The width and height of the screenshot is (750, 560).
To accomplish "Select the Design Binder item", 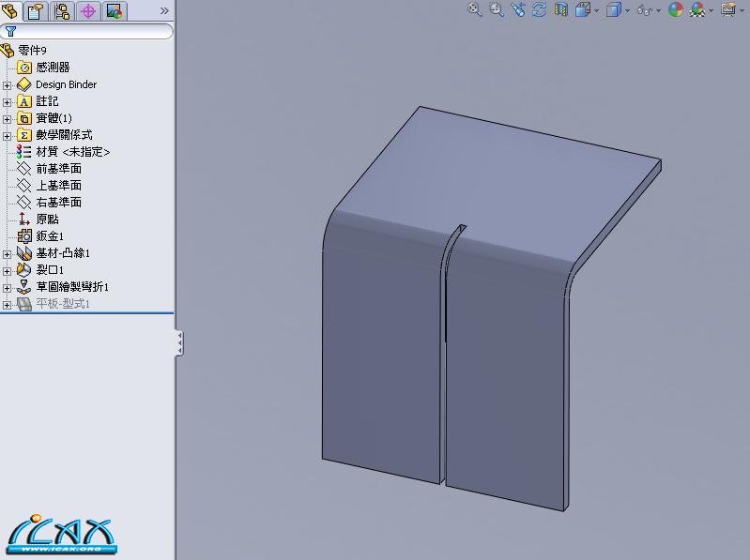I will coord(66,84).
